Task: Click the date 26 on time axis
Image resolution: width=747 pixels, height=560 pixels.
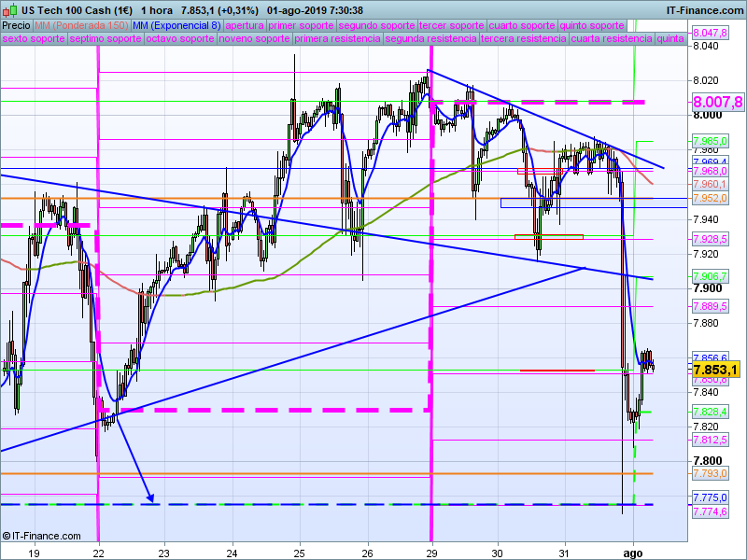Action: point(367,553)
